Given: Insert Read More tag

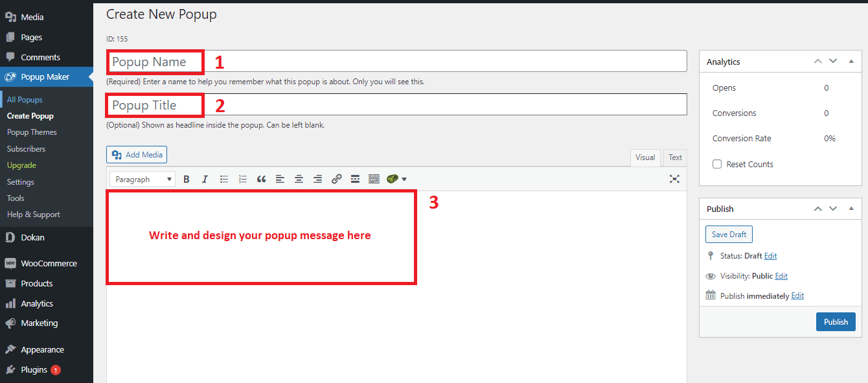Looking at the screenshot, I should click(355, 179).
